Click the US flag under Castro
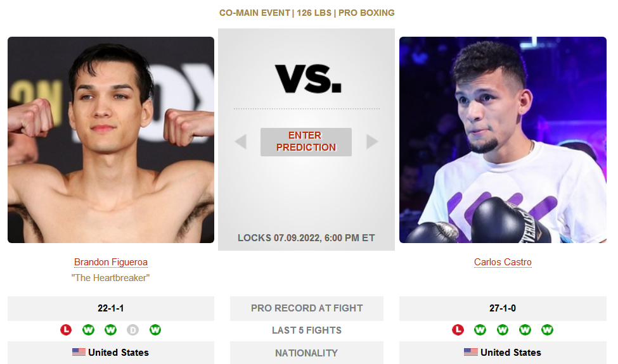 (x=470, y=352)
